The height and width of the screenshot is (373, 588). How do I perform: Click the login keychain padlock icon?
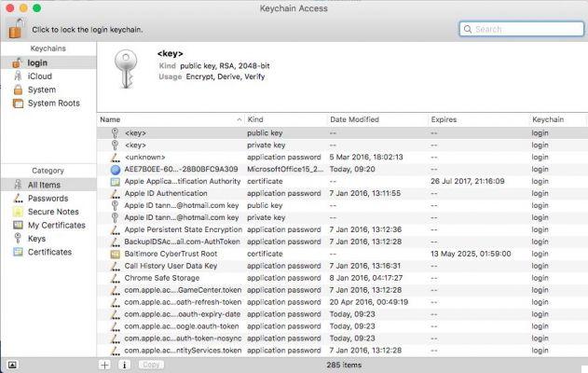(18, 62)
